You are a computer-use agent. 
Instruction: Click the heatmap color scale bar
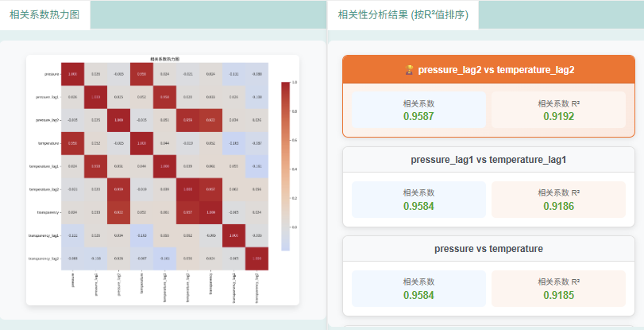coord(285,166)
